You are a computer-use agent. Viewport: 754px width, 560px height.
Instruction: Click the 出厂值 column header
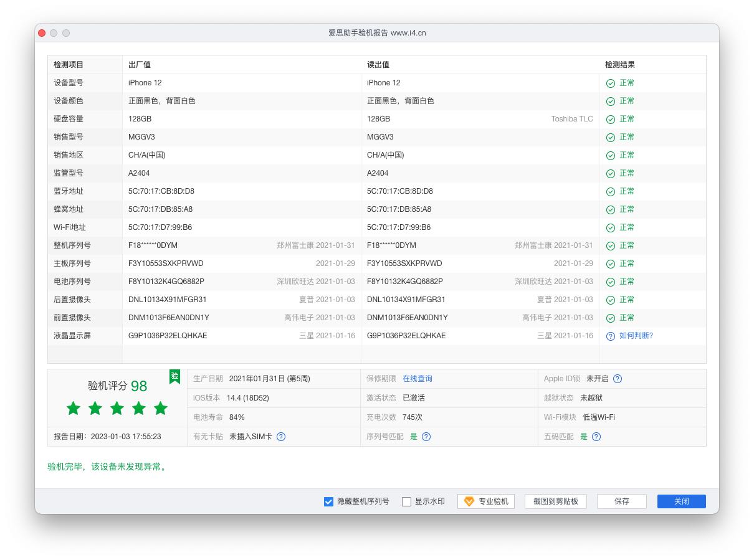(x=140, y=65)
